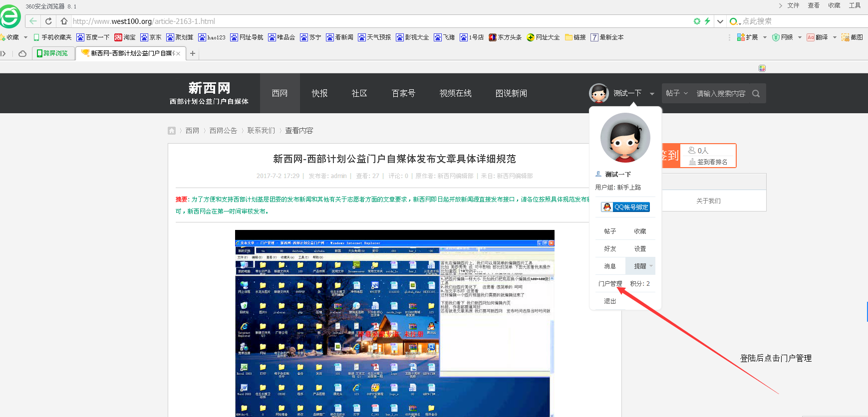868x417 pixels.
Task: Click 退出 to log out
Action: 610,301
